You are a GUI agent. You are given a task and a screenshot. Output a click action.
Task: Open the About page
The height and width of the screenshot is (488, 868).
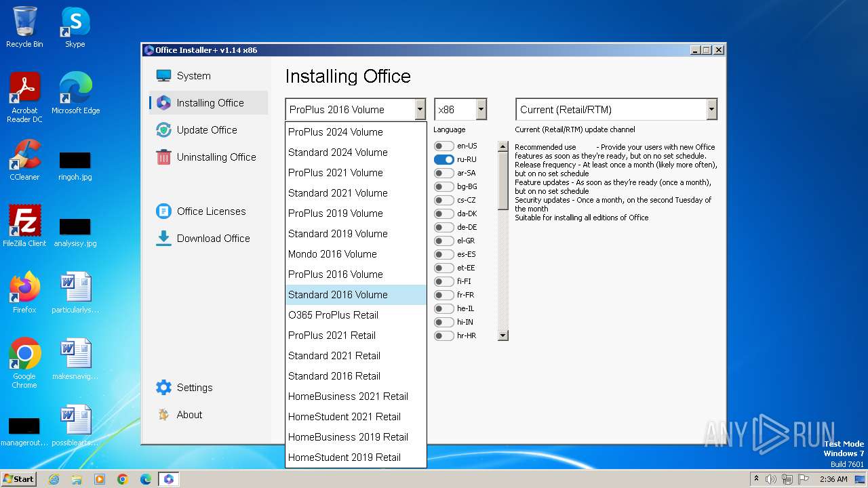208,415
